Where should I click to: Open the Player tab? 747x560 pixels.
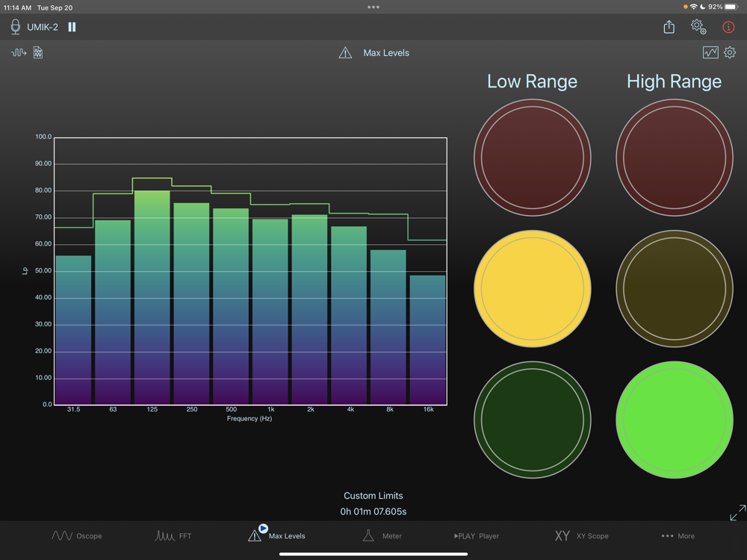point(477,535)
